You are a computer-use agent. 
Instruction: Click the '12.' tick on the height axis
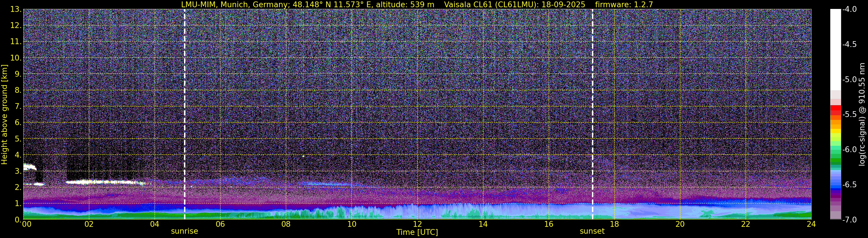(x=16, y=26)
